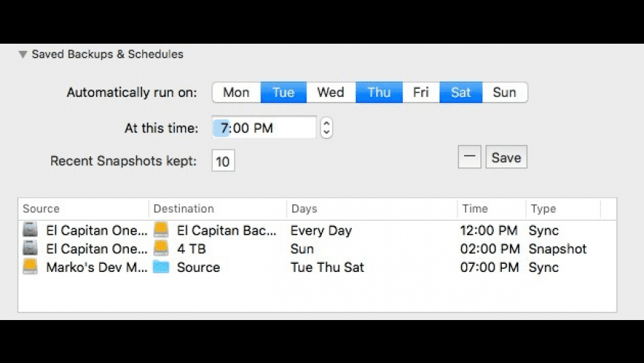Screen dimensions: 644x363
Task: Toggle Monday in run schedule
Action: point(236,93)
